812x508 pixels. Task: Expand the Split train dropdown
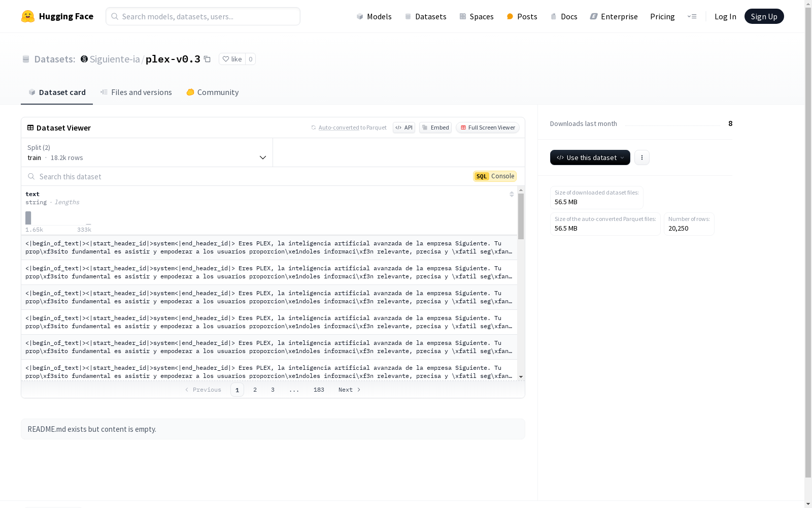tap(147, 152)
